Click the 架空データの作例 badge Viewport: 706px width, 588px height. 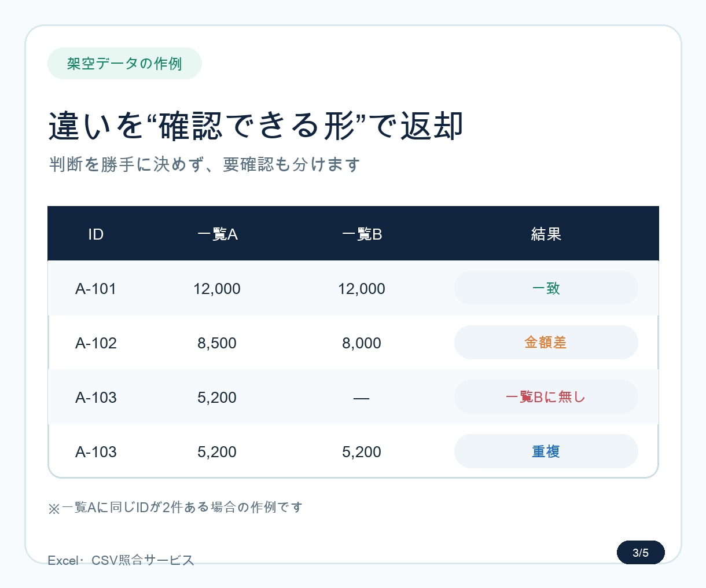click(124, 64)
